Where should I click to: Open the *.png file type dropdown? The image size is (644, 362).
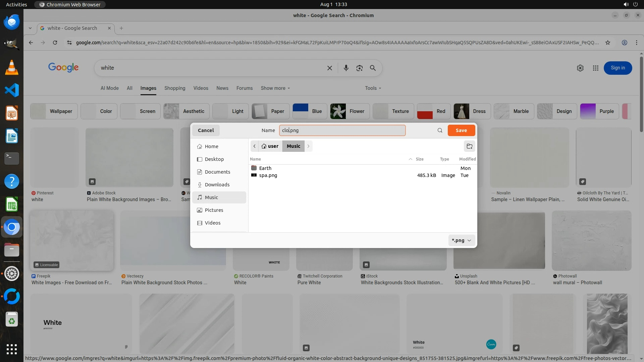tap(462, 240)
